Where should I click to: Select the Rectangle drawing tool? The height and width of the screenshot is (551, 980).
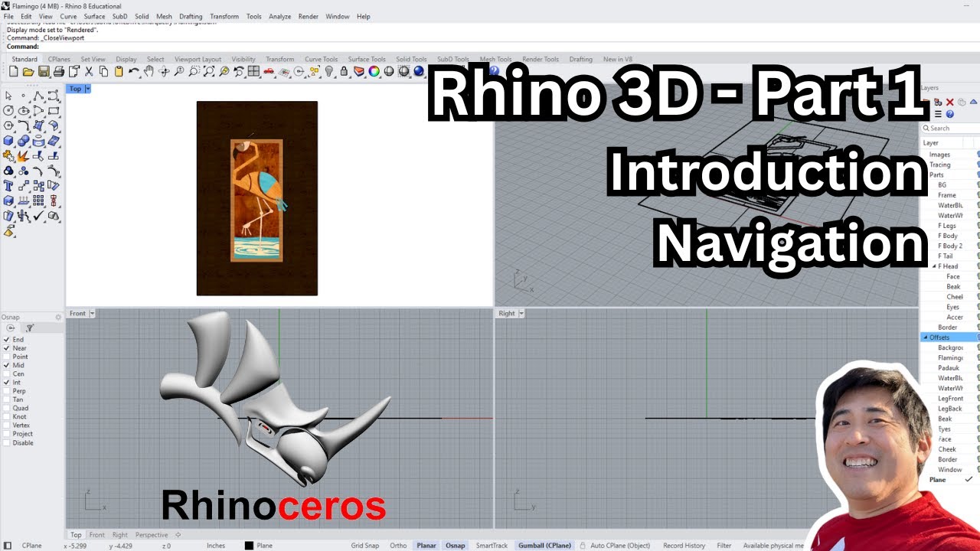[54, 111]
